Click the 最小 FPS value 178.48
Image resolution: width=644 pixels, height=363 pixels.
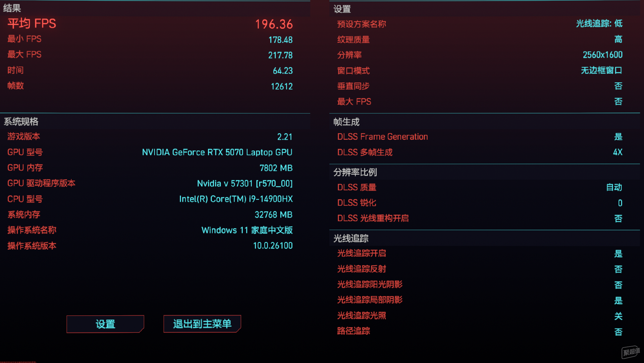(280, 40)
